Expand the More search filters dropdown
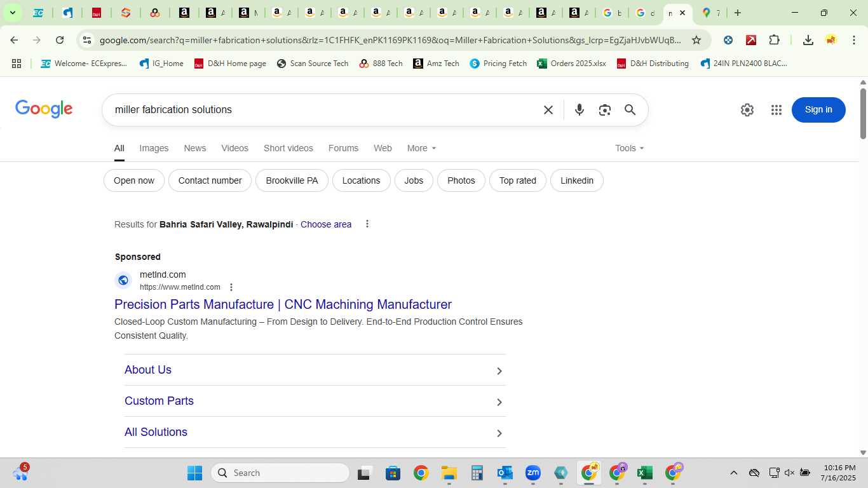 (x=422, y=148)
